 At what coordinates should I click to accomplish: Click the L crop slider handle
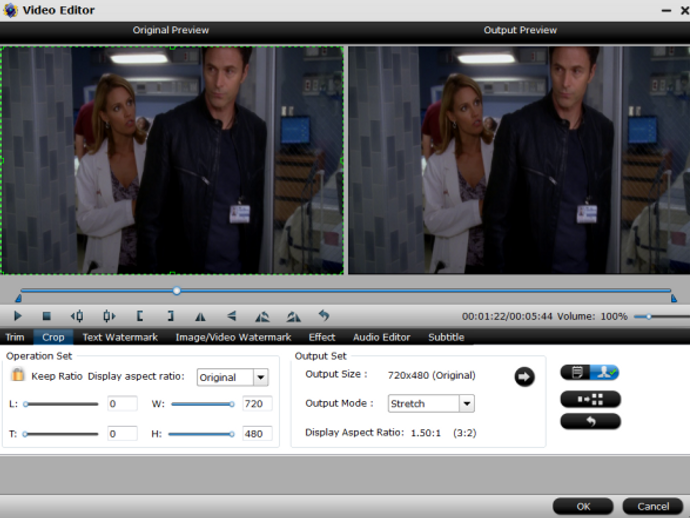[26, 404]
